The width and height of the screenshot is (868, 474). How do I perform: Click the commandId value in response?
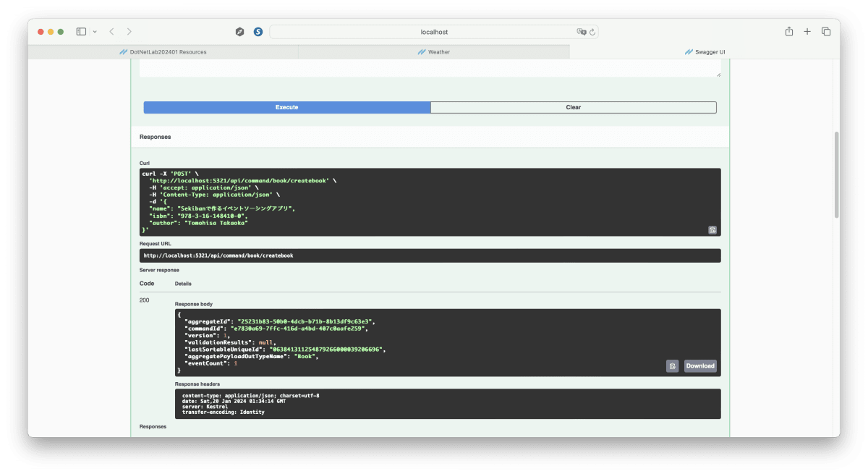(297, 328)
